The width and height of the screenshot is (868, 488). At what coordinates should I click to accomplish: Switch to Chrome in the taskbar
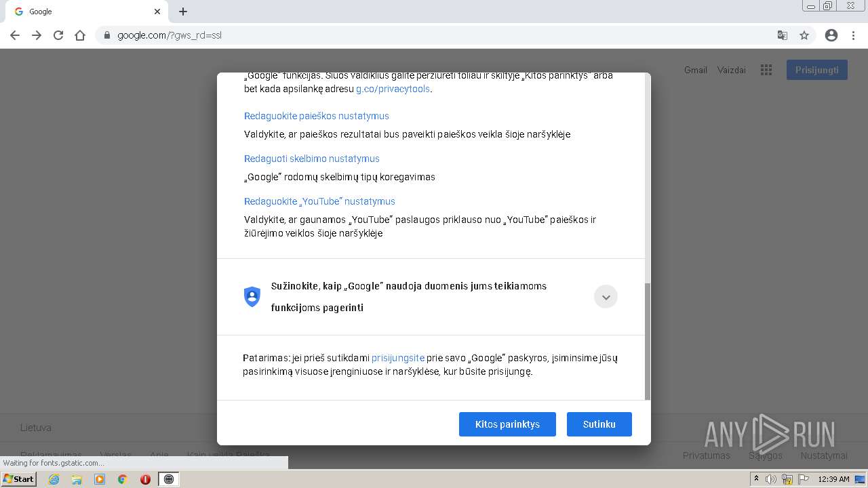[122, 479]
